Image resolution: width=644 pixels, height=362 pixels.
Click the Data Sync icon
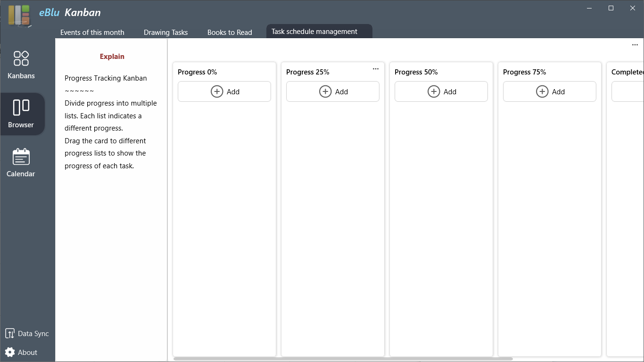click(x=9, y=334)
